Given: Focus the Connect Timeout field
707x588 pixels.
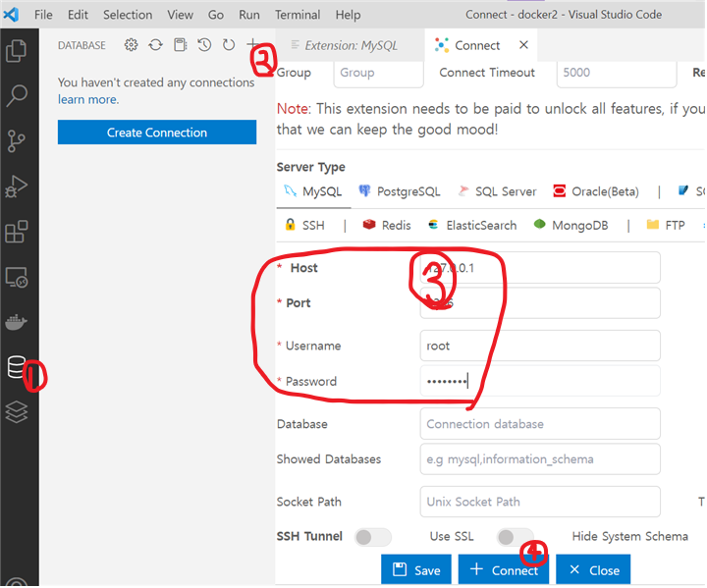Looking at the screenshot, I should 617,73.
